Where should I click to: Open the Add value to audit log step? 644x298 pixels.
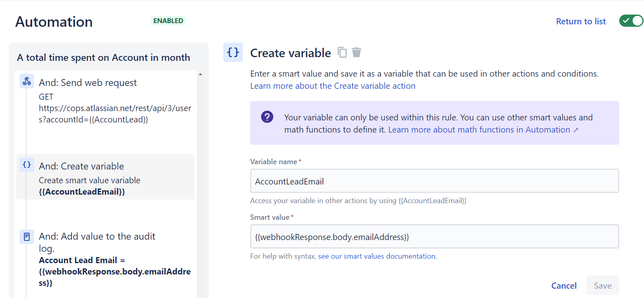coord(97,236)
